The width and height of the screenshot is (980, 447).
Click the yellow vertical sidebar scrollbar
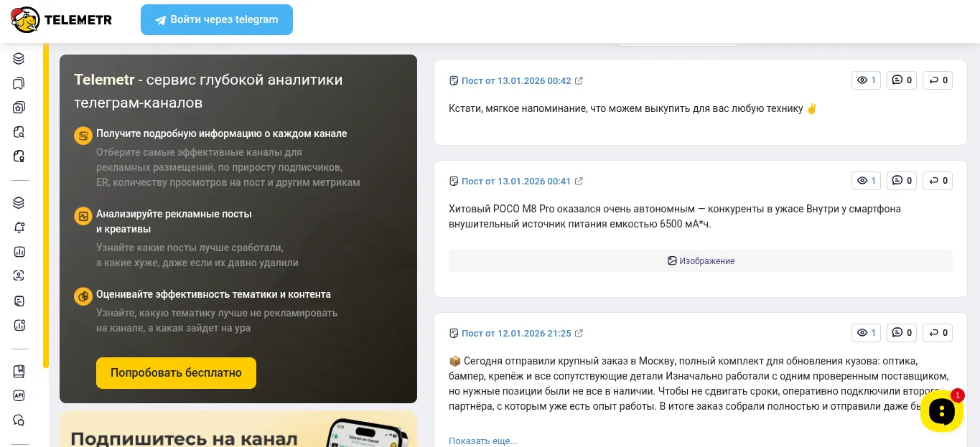tap(46, 205)
